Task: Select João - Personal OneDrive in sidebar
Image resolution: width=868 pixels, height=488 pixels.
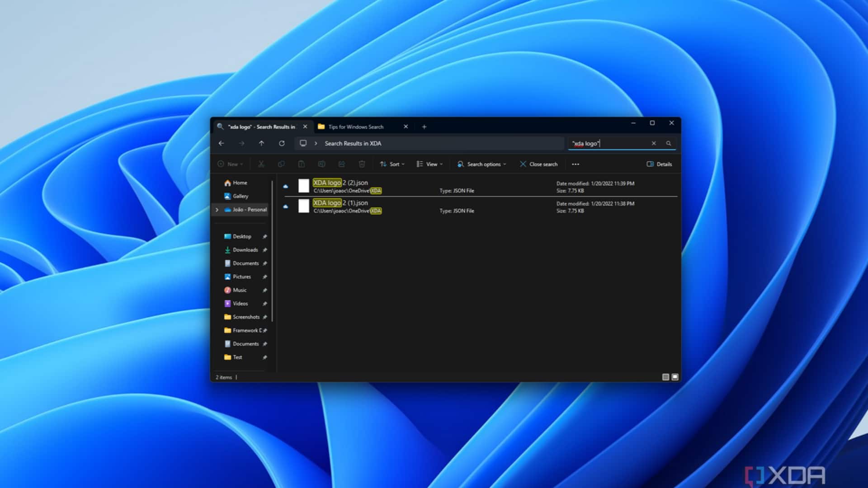Action: pos(245,210)
